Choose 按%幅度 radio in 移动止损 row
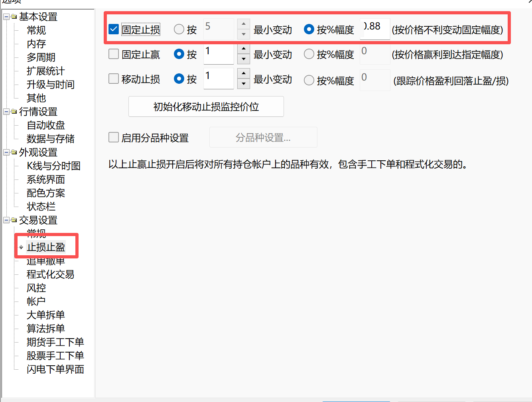 [x=309, y=80]
